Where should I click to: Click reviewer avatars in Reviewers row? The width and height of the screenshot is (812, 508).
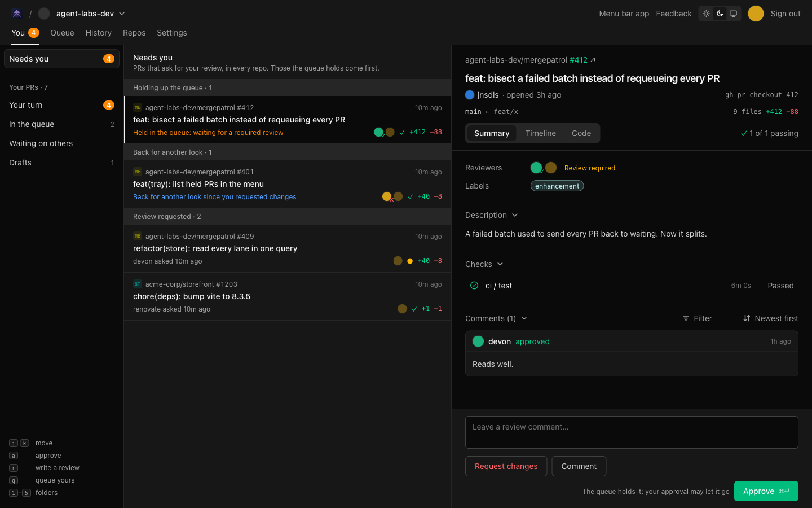(x=544, y=168)
